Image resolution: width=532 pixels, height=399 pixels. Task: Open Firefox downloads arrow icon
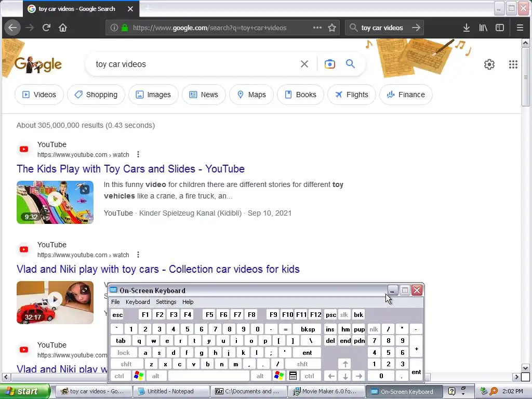(467, 28)
